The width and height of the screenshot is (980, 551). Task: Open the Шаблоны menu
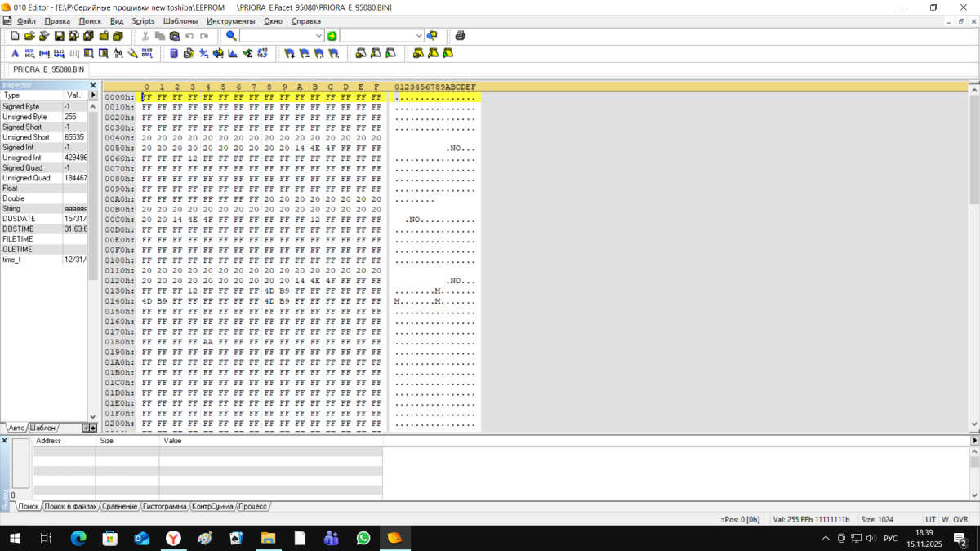180,21
